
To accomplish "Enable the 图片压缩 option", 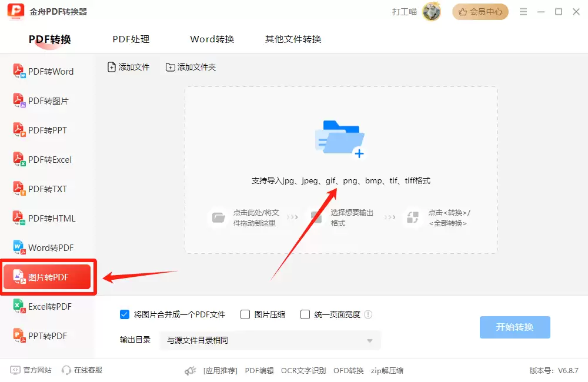I will [245, 314].
